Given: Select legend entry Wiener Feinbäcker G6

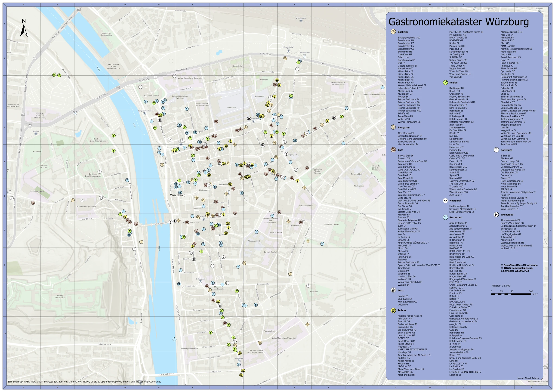Looking at the screenshot, I should [x=409, y=122].
